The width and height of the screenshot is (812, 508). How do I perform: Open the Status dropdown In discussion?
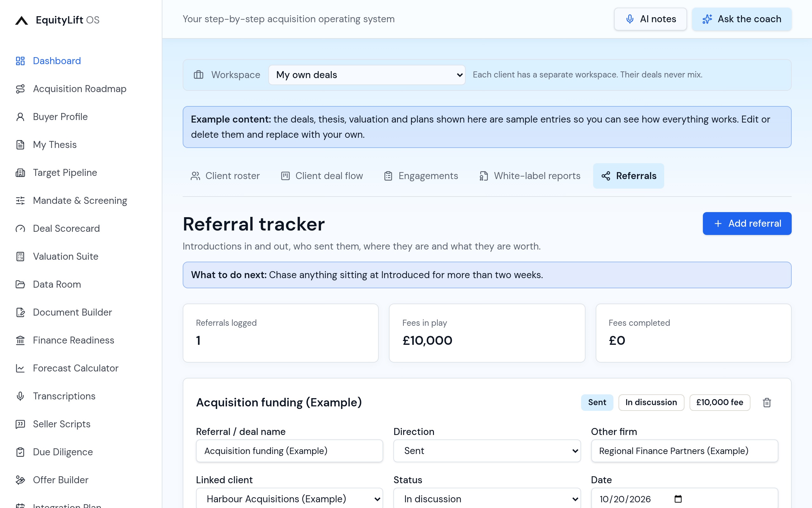[487, 498]
